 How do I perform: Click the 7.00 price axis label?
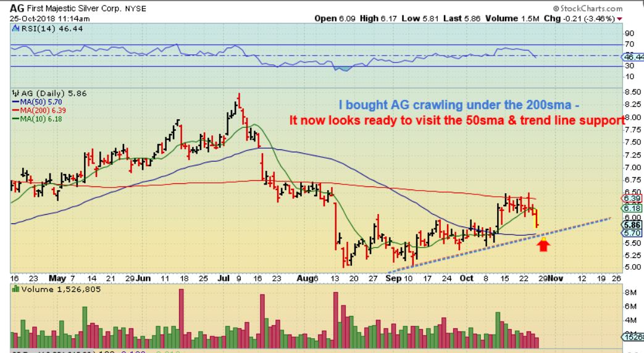(x=632, y=167)
